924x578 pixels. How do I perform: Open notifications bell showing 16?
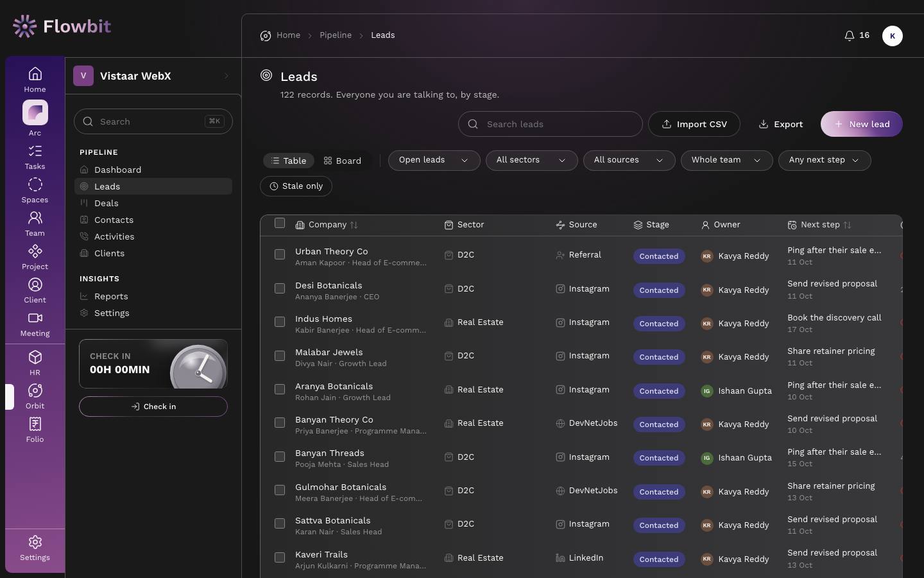tap(857, 35)
